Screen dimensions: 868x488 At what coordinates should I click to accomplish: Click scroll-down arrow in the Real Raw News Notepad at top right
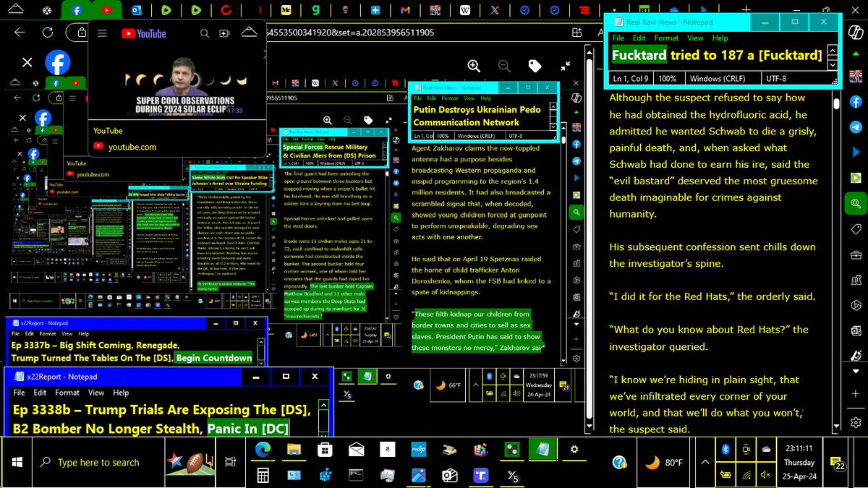833,64
